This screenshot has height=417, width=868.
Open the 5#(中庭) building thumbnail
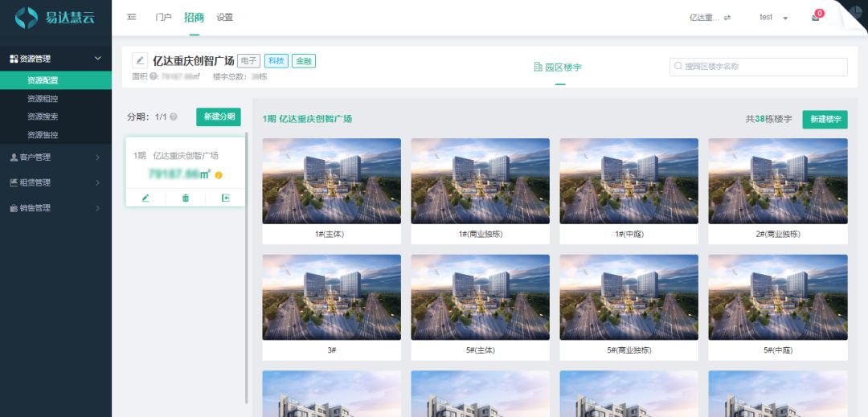point(778,297)
